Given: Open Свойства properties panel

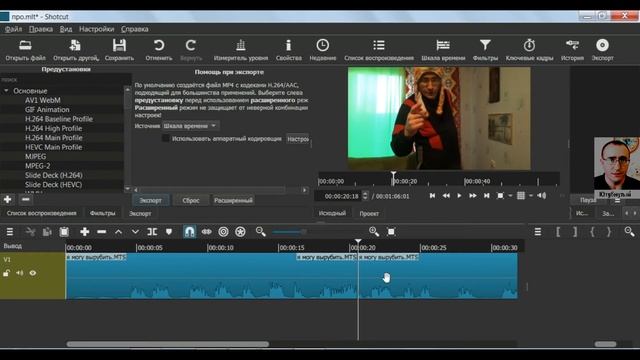Looking at the screenshot, I should (x=289, y=50).
